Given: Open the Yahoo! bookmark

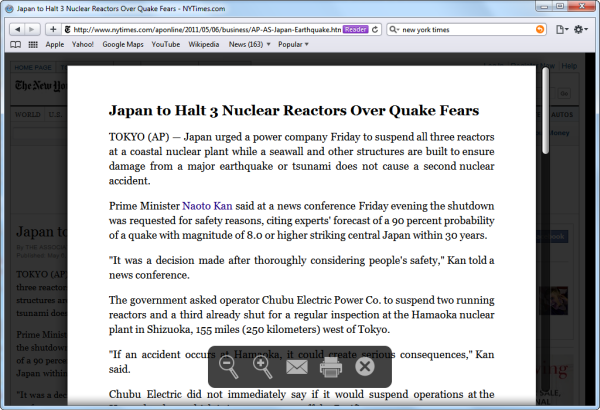Looking at the screenshot, I should coord(83,44).
